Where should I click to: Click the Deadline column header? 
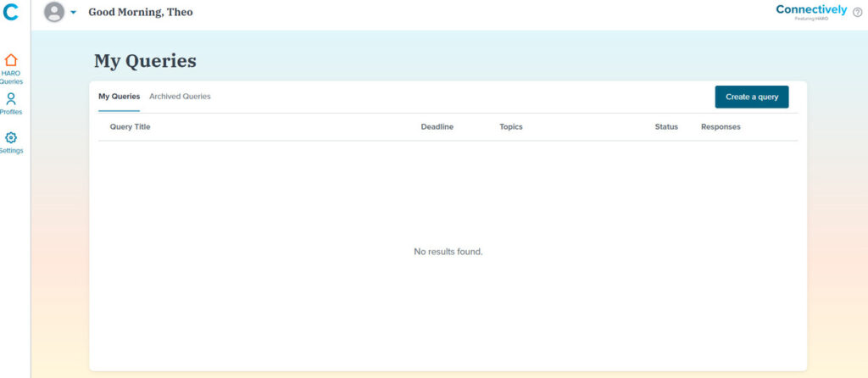437,127
